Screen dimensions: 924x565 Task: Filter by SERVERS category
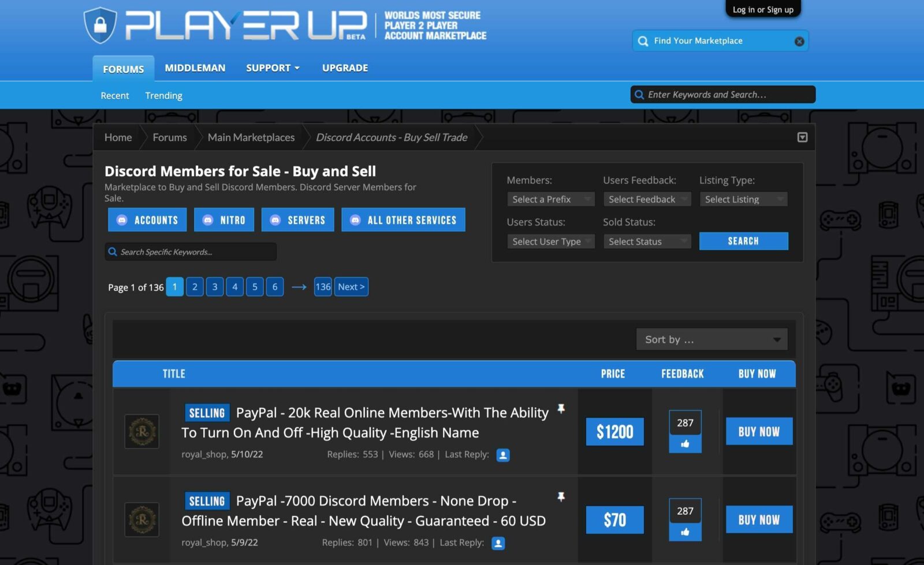click(297, 220)
